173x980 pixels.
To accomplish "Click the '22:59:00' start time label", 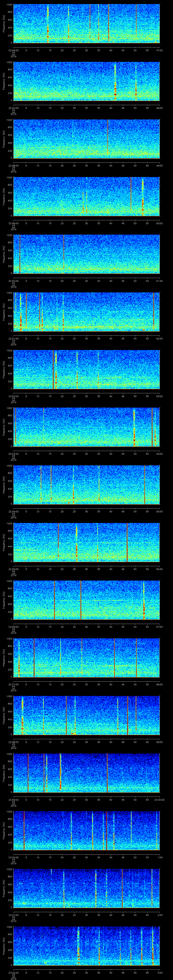I will (x=13, y=799).
